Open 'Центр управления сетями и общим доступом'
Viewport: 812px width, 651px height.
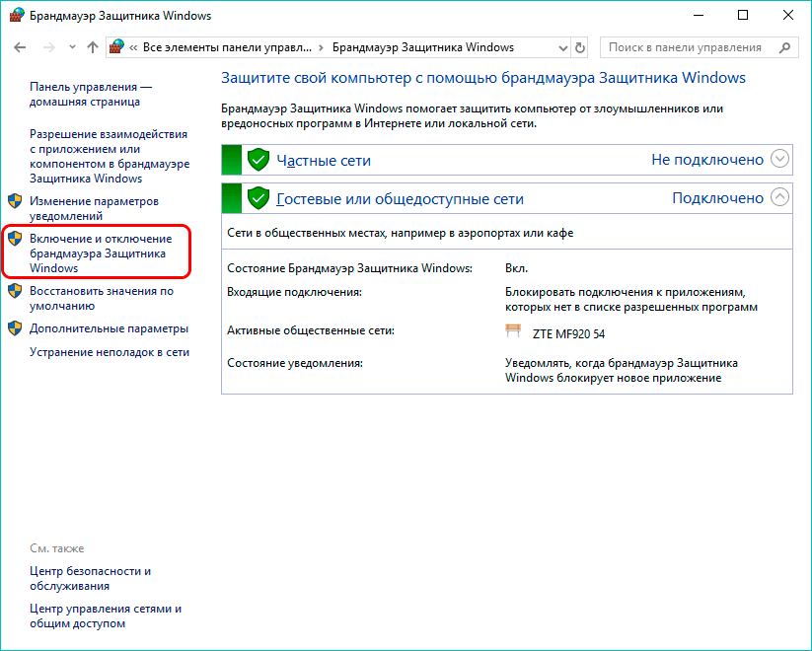click(x=106, y=615)
